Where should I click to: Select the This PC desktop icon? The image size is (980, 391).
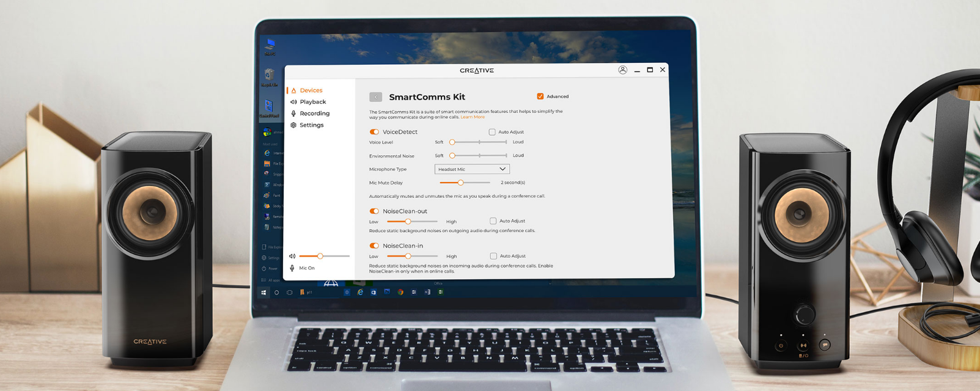click(x=270, y=46)
